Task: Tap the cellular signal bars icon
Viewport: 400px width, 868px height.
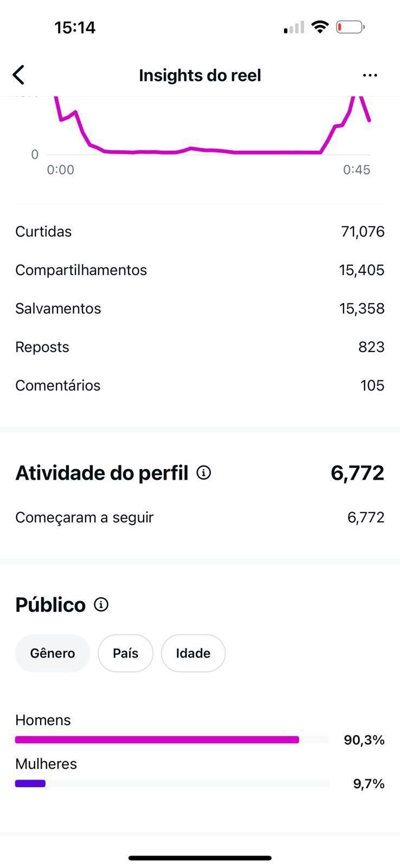Action: click(294, 28)
